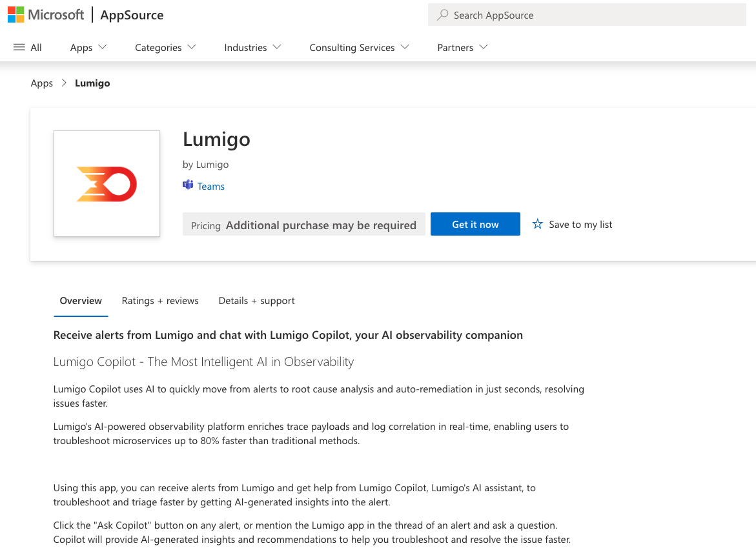The image size is (756, 559).
Task: Switch to Ratings + reviews tab
Action: pyautogui.click(x=160, y=301)
